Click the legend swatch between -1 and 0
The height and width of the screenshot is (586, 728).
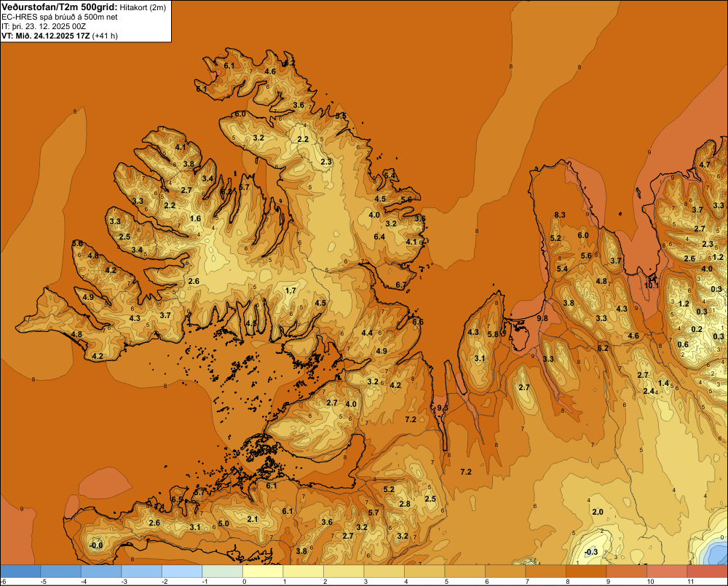222,571
